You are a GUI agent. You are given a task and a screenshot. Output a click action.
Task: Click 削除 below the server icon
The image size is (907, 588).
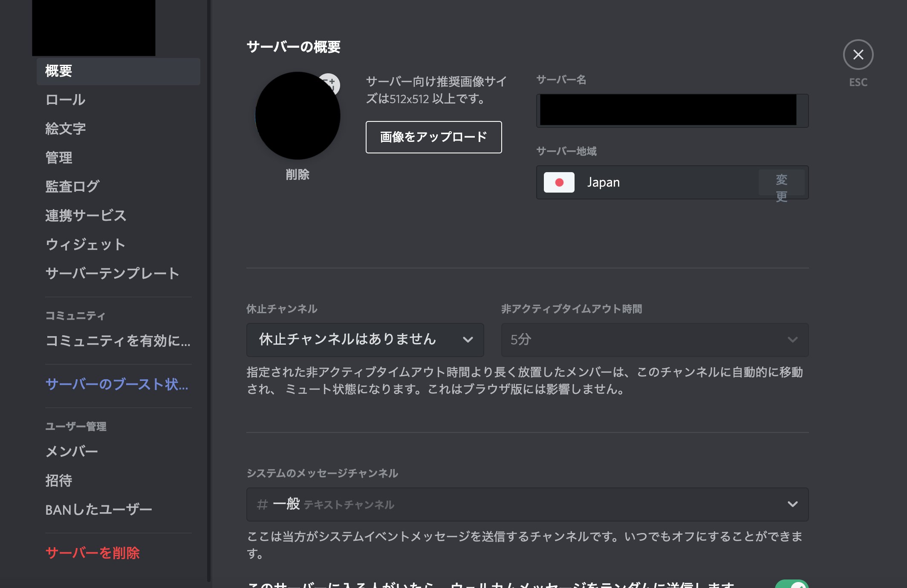pyautogui.click(x=298, y=175)
